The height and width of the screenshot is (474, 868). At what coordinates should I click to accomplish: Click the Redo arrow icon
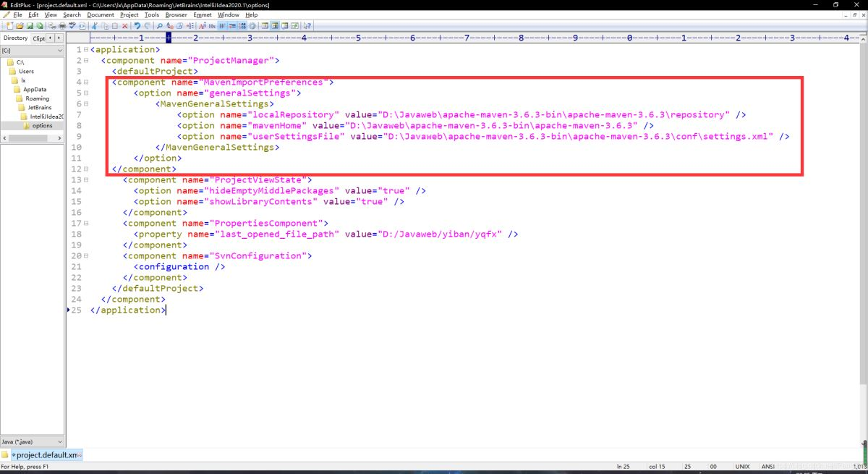click(147, 26)
